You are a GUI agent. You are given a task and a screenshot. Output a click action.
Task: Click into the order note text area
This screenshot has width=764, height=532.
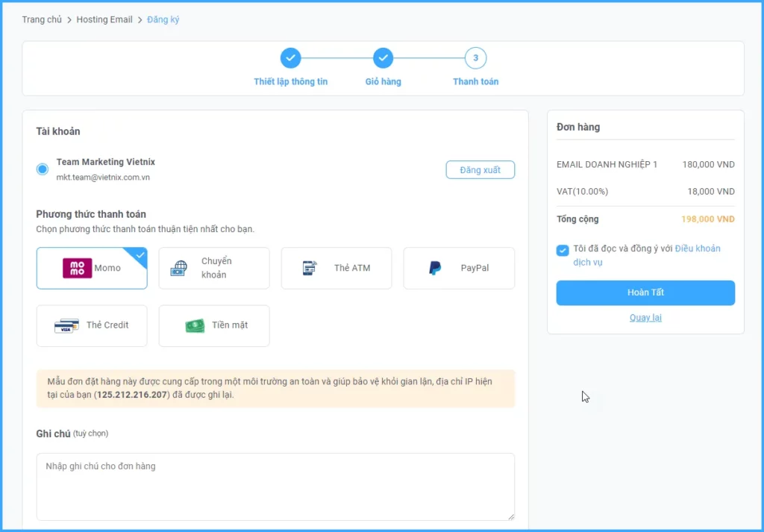(275, 486)
